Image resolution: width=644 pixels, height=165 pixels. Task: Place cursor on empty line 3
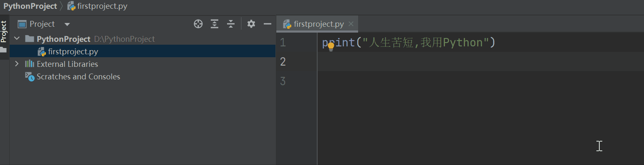pos(480,81)
